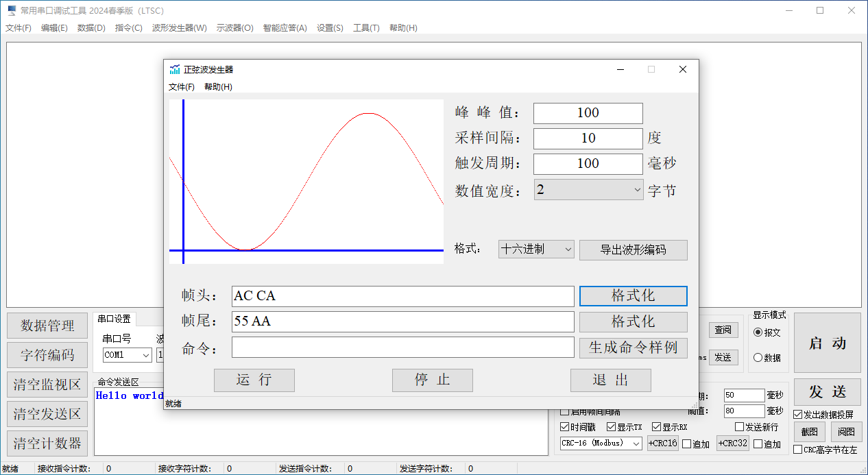Select the 数据 display mode radio button
This screenshot has width=868, height=475.
758,357
